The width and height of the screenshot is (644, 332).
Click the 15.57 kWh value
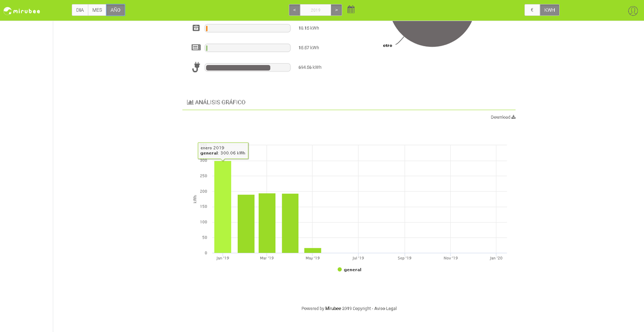point(309,48)
